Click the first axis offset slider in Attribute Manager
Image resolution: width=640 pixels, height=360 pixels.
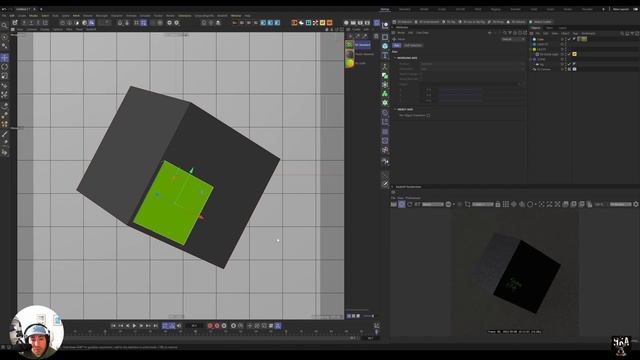click(460, 89)
